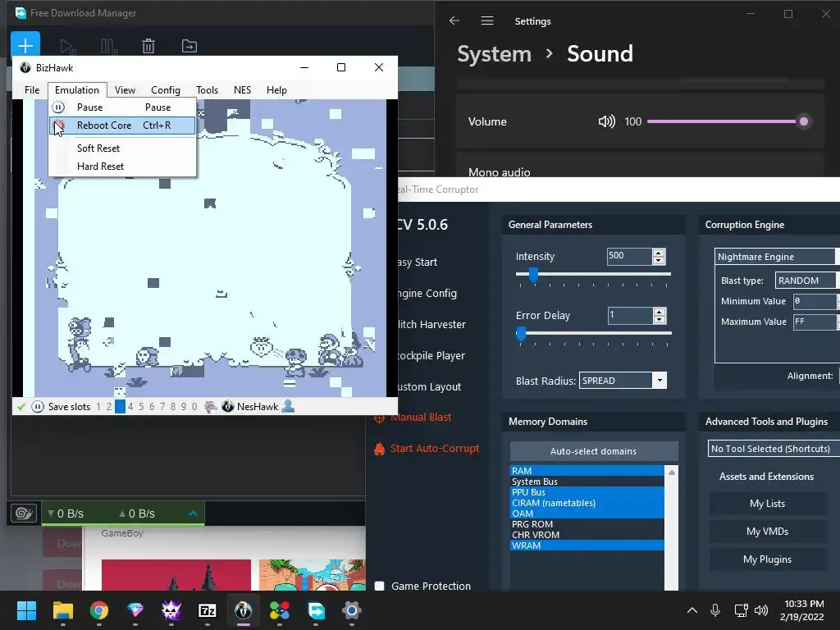Open the Blast Radius SPREAD dropdown
Viewport: 840px width, 630px height.
point(623,381)
